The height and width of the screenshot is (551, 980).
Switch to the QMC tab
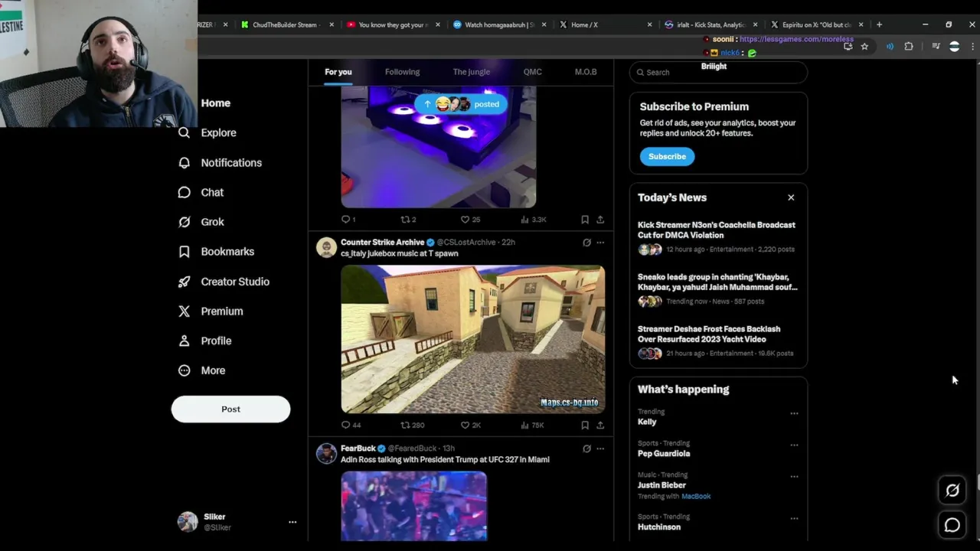point(532,72)
